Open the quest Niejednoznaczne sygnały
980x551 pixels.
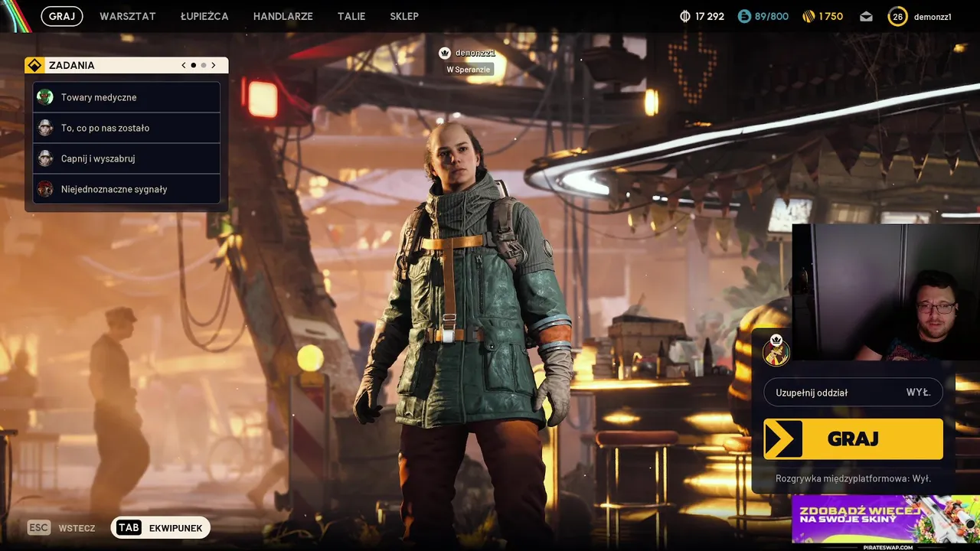pos(126,189)
